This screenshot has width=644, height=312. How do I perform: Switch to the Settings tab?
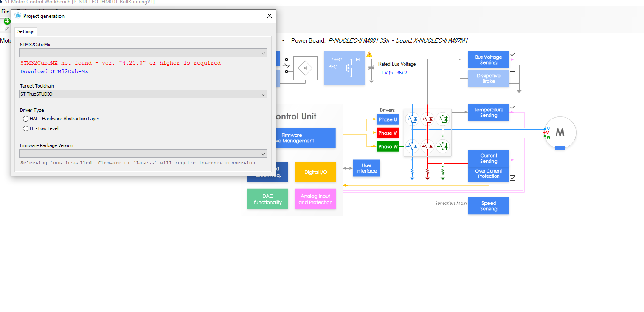pos(25,31)
